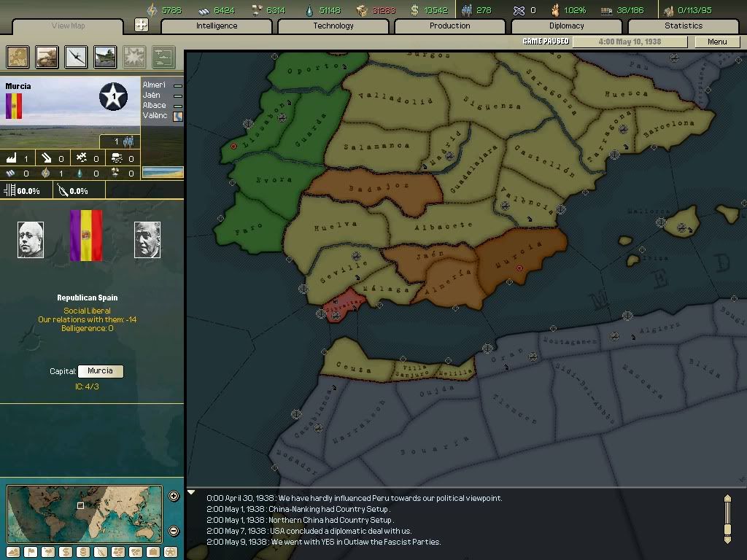
Task: Open the Statistics tab
Action: [684, 26]
